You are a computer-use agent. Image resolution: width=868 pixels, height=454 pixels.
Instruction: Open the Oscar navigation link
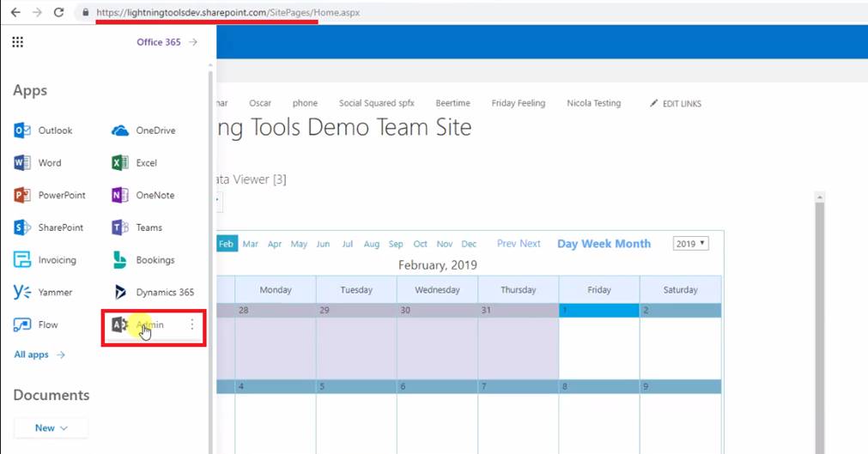point(259,103)
